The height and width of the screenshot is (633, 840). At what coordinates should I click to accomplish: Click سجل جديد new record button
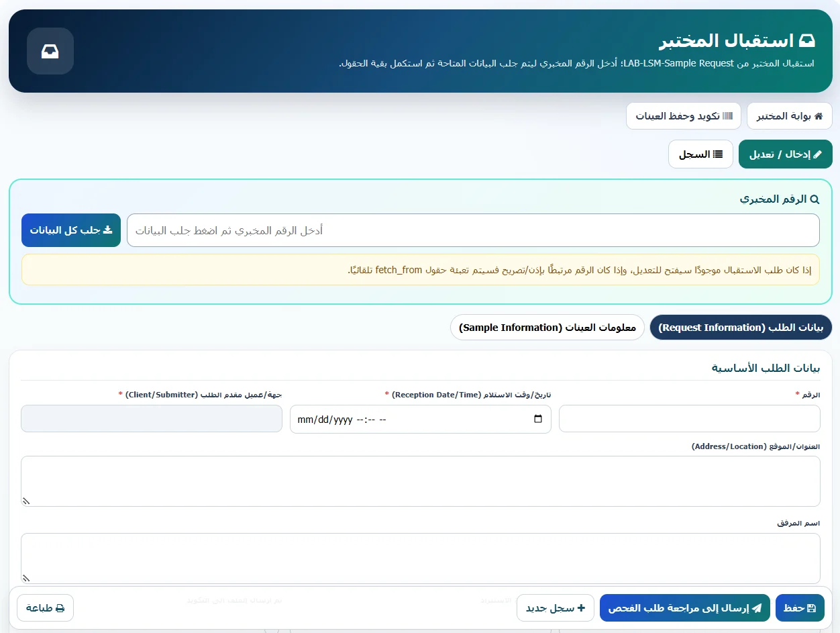tap(556, 608)
